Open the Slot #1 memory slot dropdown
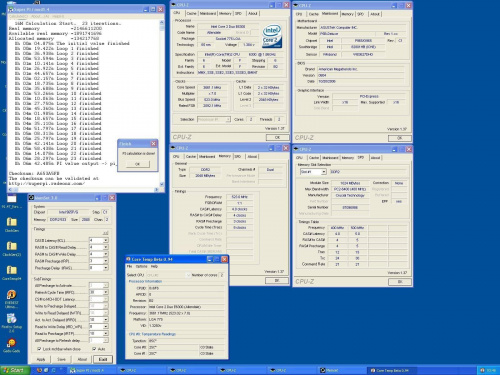 [323, 172]
